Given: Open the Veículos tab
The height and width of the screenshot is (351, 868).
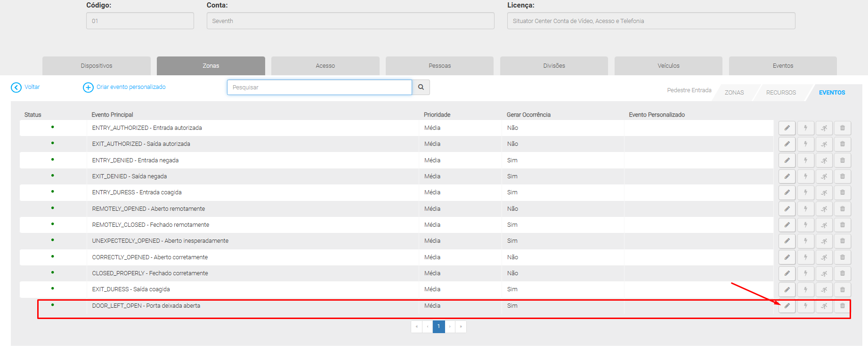Looking at the screenshot, I should [x=668, y=66].
